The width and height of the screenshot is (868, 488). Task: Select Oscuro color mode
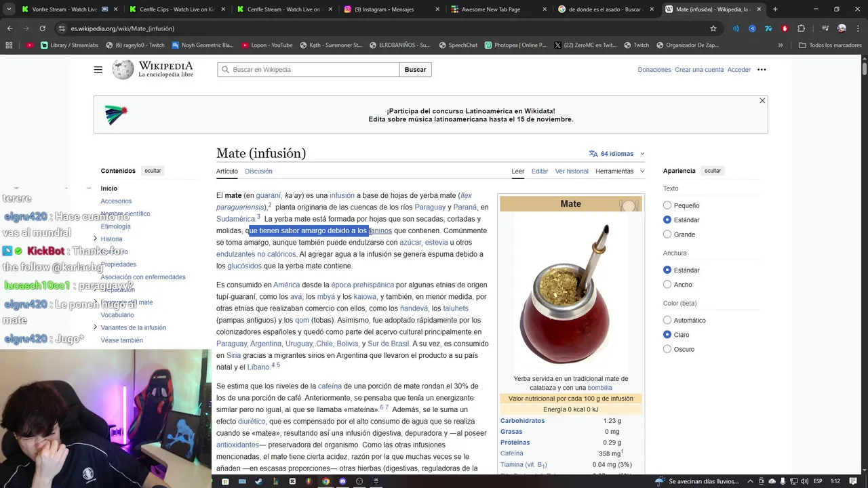pos(667,349)
